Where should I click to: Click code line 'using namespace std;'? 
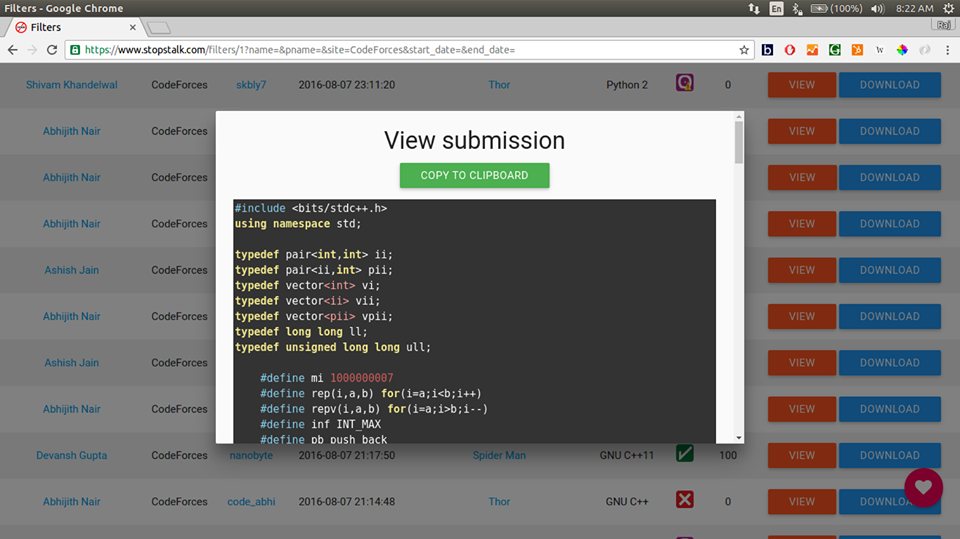pyautogui.click(x=298, y=224)
